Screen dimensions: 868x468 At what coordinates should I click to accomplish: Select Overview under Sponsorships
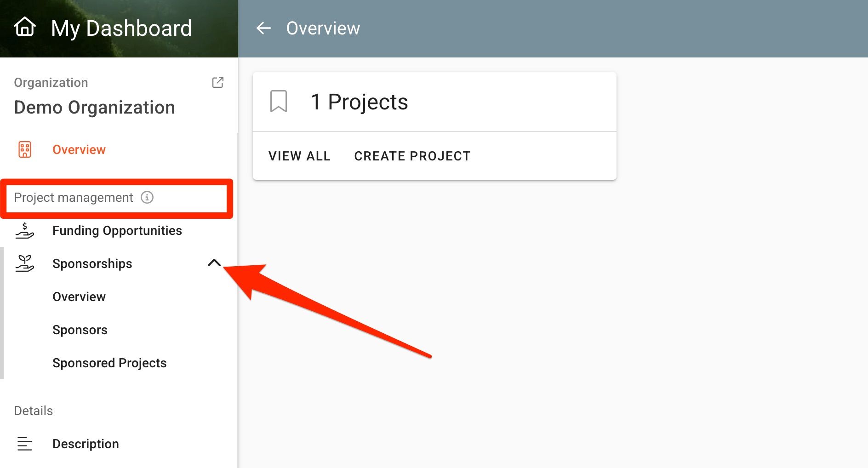[x=79, y=297]
